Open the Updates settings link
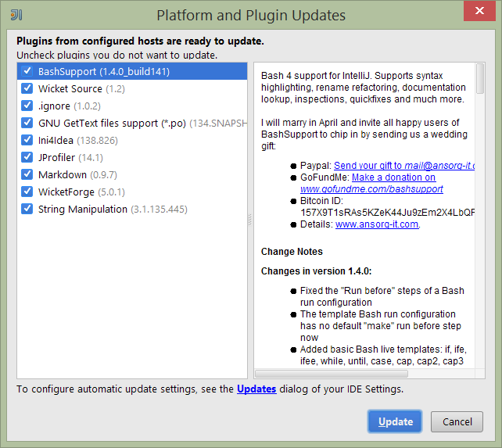This screenshot has width=502, height=448. pos(256,389)
